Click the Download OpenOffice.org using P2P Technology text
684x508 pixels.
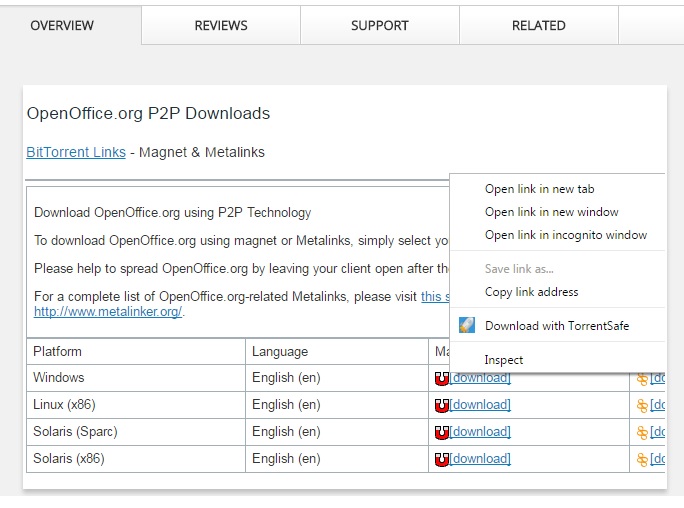tap(173, 213)
